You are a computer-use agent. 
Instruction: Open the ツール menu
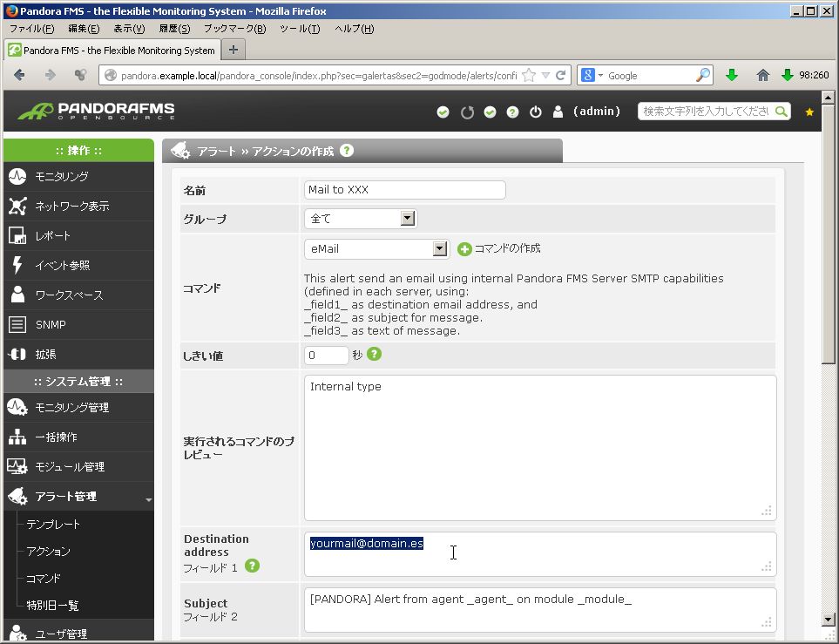(x=301, y=29)
